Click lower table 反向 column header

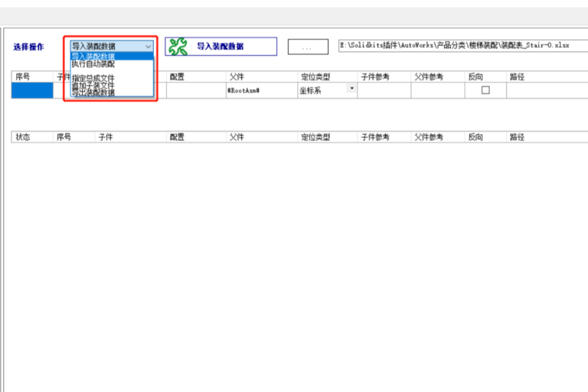tap(485, 137)
